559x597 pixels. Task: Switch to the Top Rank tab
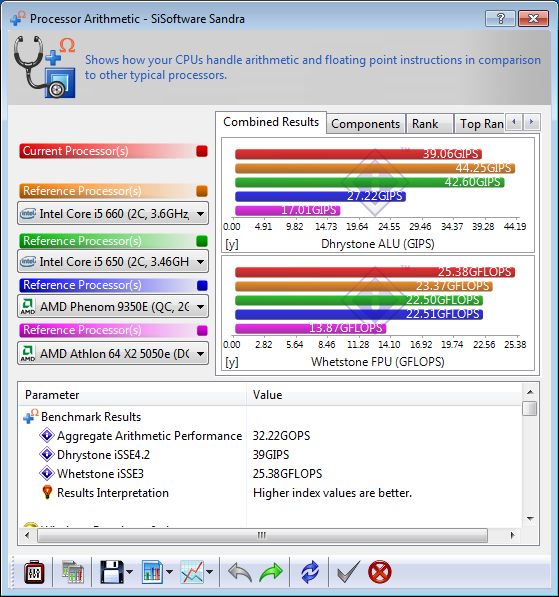(481, 124)
